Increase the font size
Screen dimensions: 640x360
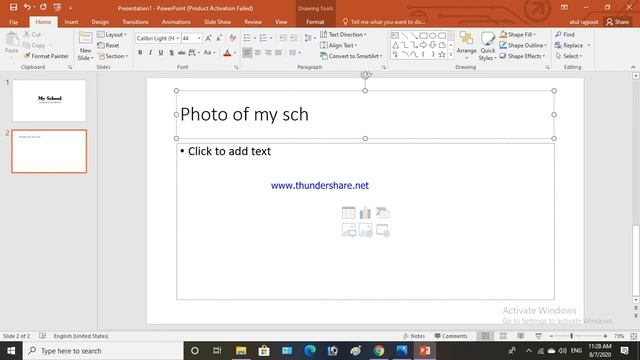[209, 38]
